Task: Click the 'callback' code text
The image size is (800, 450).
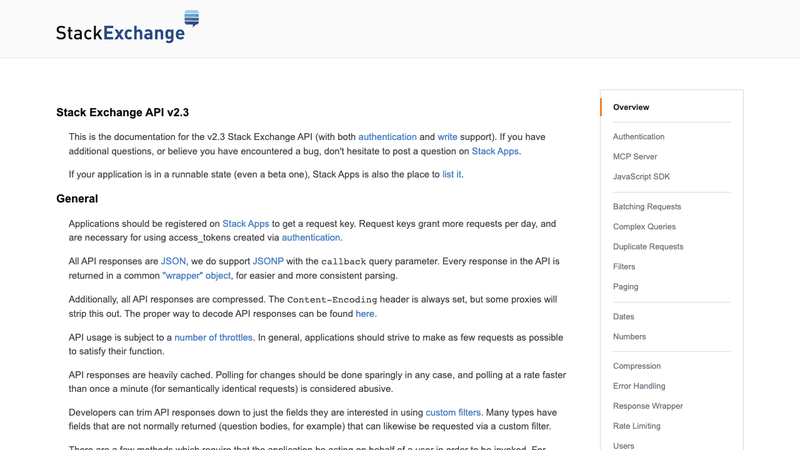Action: point(343,261)
